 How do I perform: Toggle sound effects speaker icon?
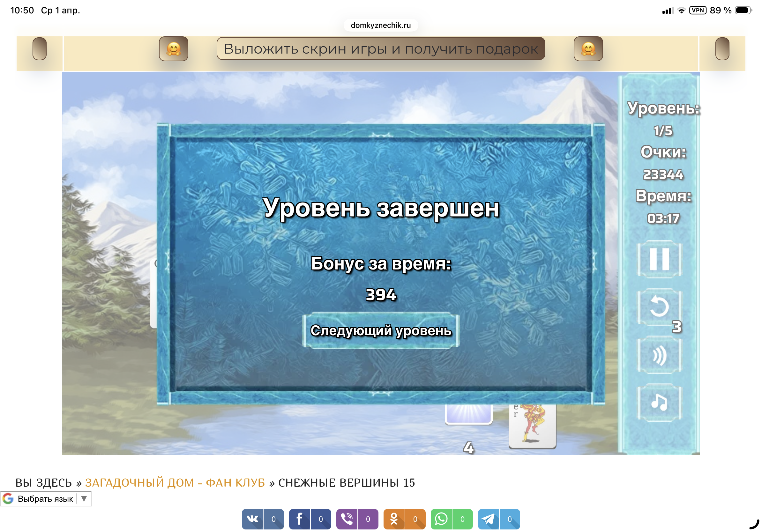point(659,355)
